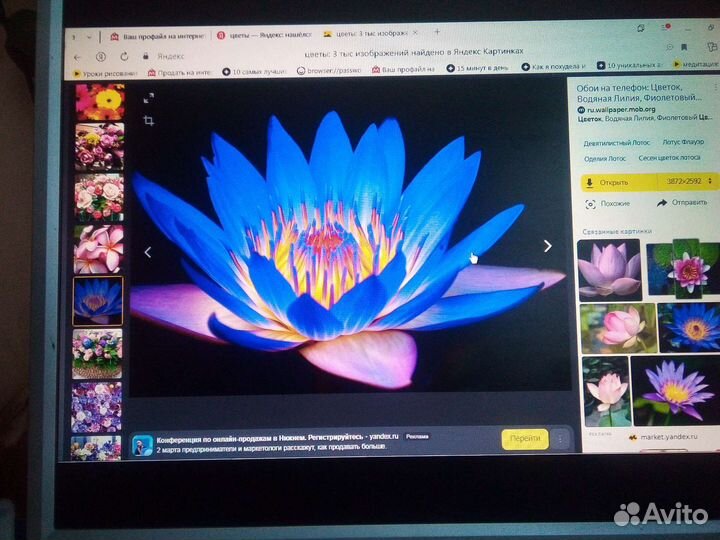Click the Отправить share link
The width and height of the screenshot is (720, 540).
point(683,203)
